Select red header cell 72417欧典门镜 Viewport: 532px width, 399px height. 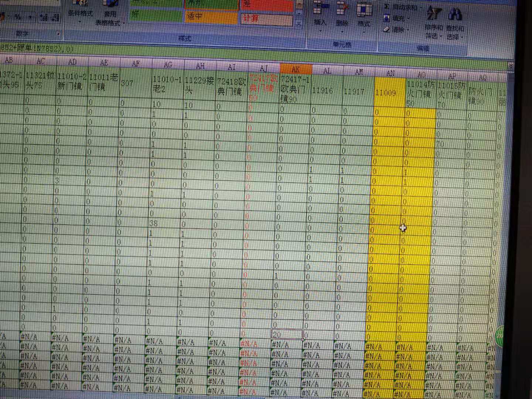263,88
